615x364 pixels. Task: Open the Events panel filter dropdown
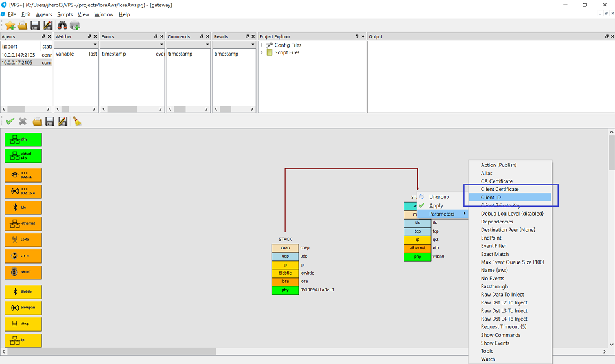[160, 45]
